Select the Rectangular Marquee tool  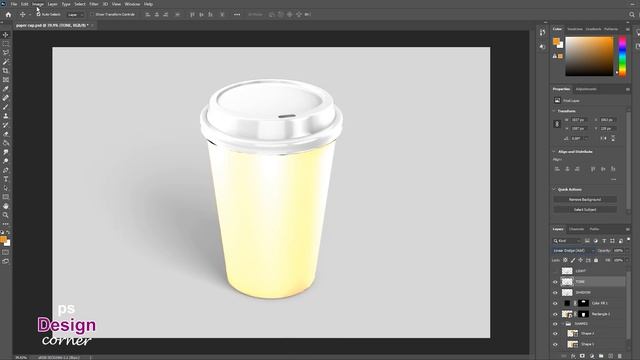(x=6, y=44)
